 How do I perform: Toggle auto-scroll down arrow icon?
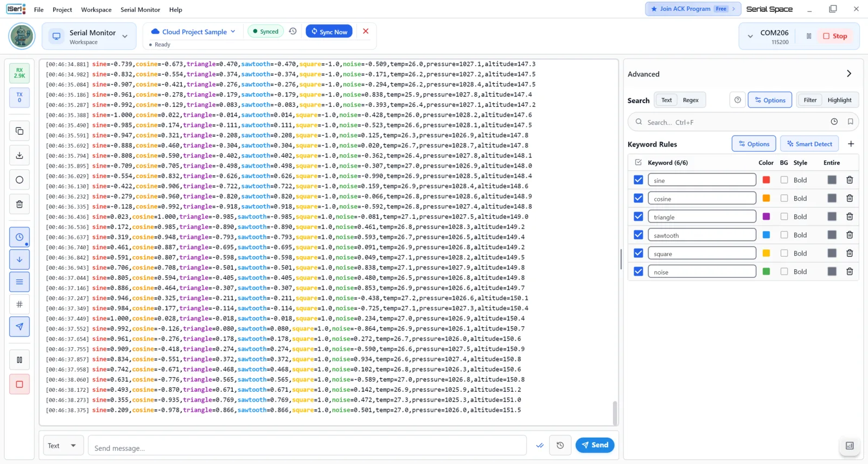click(x=20, y=259)
